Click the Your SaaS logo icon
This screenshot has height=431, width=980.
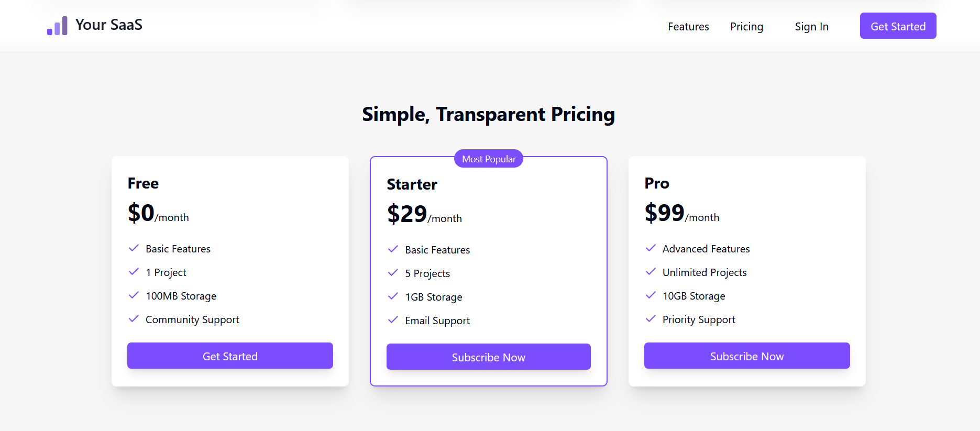(x=57, y=25)
